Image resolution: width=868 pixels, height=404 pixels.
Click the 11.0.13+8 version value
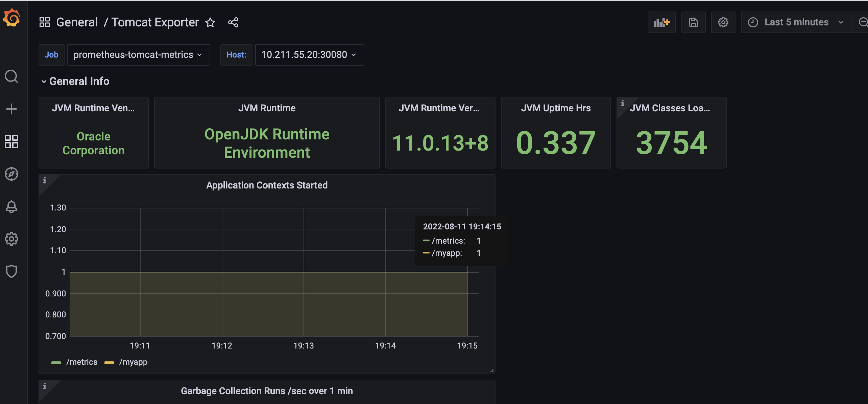pos(440,143)
